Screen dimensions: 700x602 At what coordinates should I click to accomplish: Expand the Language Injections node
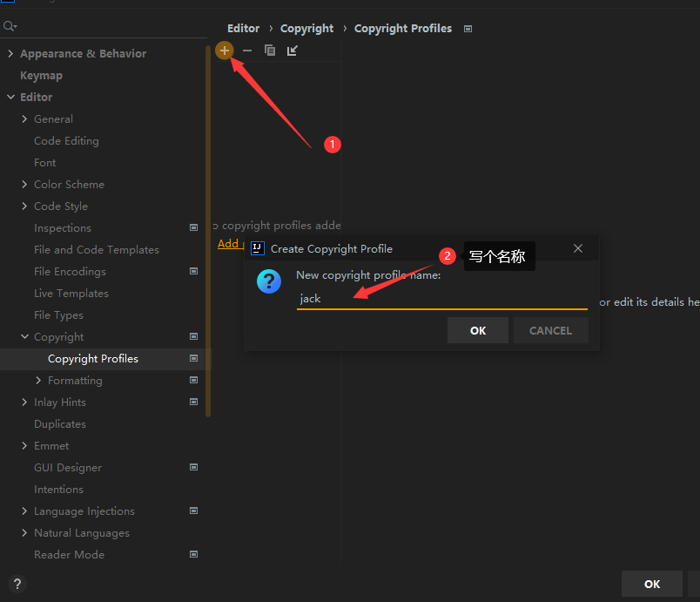click(x=24, y=511)
